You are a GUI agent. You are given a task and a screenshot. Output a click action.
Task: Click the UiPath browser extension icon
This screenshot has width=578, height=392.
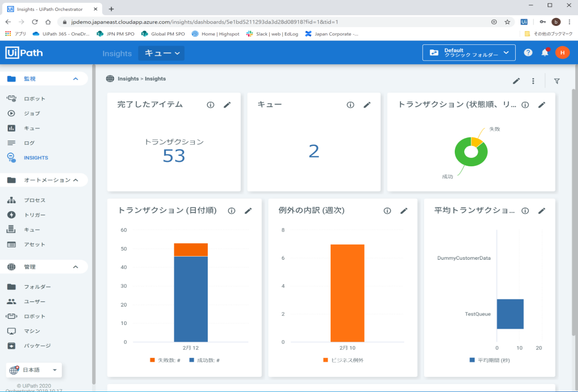tap(524, 22)
